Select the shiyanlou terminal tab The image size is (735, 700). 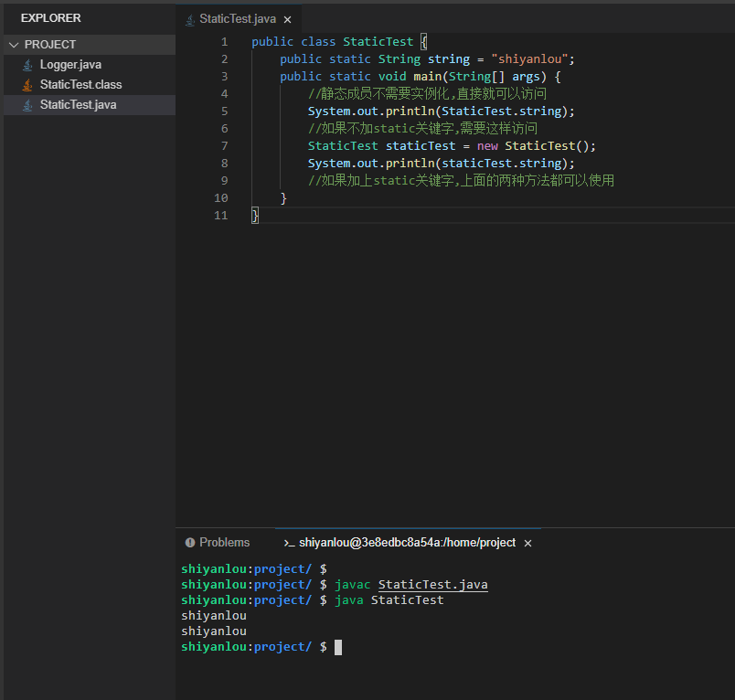point(407,543)
